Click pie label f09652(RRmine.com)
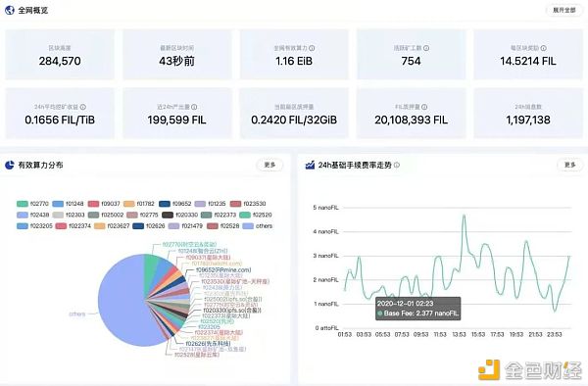588x386 pixels. click(223, 269)
